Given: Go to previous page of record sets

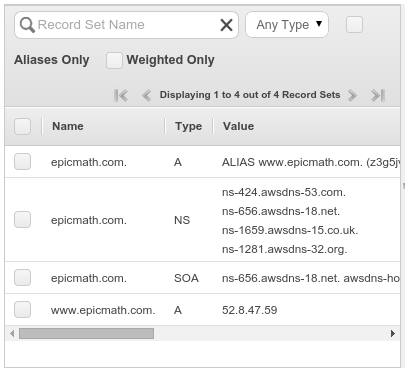Looking at the screenshot, I should tap(146, 96).
